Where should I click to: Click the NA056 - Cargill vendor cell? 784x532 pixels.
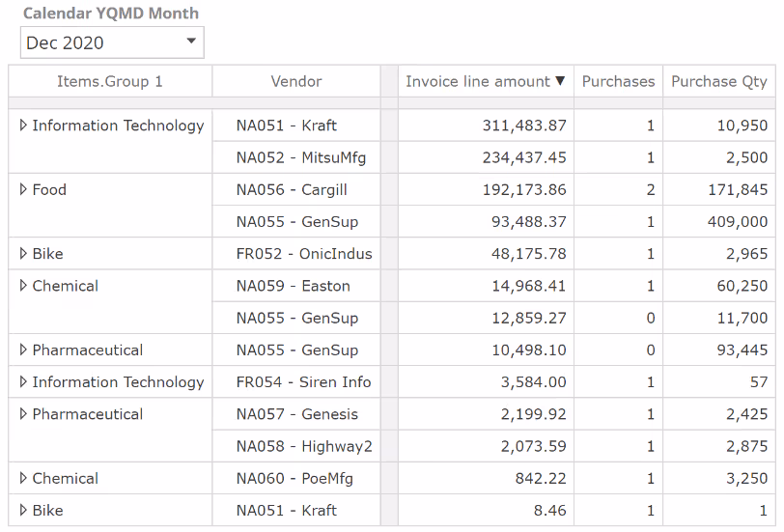(x=292, y=190)
